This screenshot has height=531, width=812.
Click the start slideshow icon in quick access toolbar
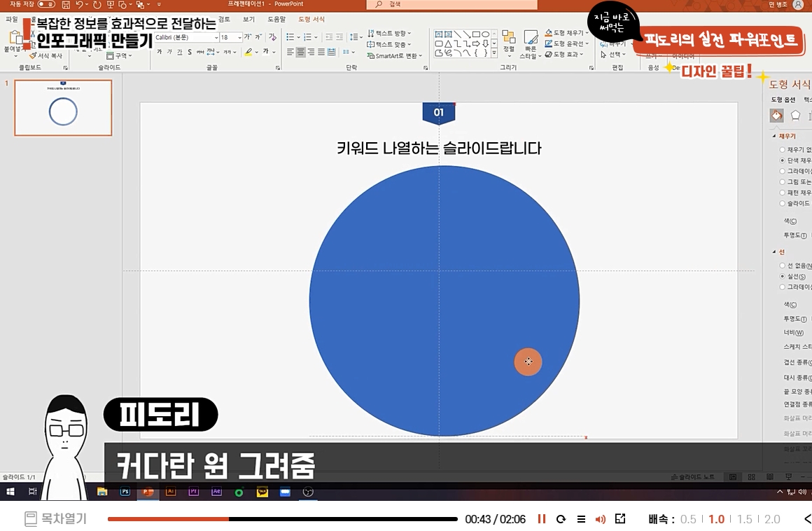(111, 5)
